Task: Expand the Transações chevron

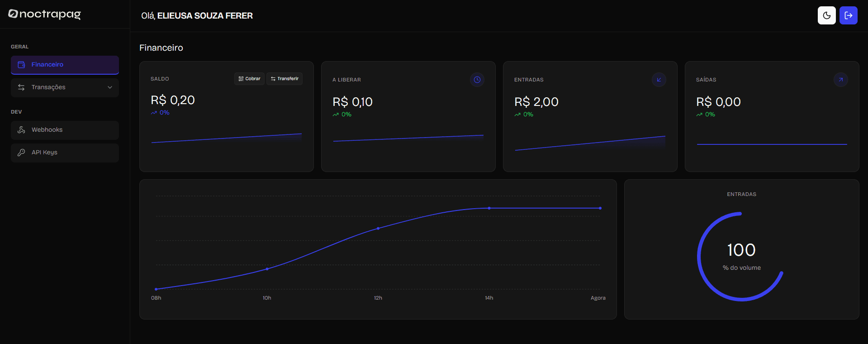Action: coord(110,87)
